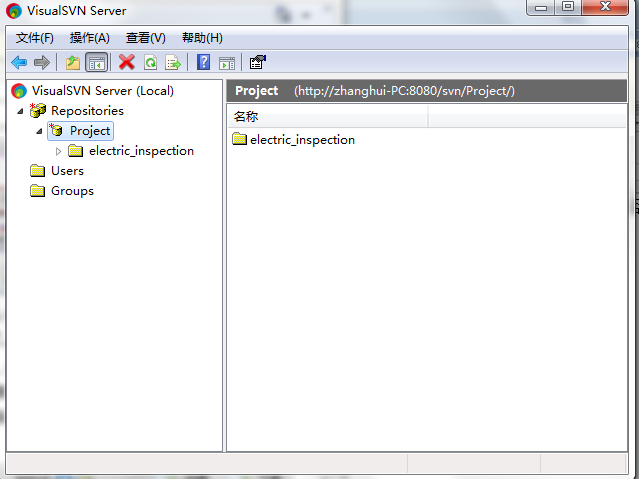Viewport: 639px width, 479px height.
Task: Click VisualSVN Server title bar logo
Action: click(x=14, y=11)
